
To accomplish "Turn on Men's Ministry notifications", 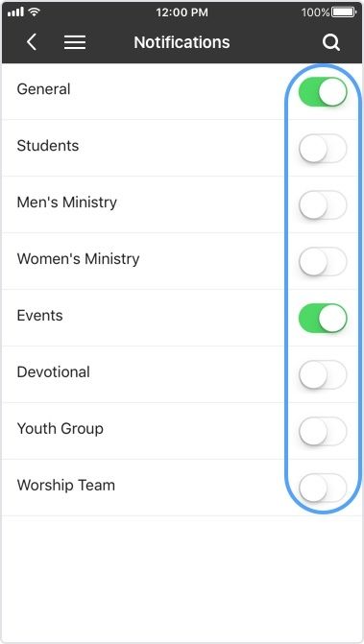I will pos(323,205).
